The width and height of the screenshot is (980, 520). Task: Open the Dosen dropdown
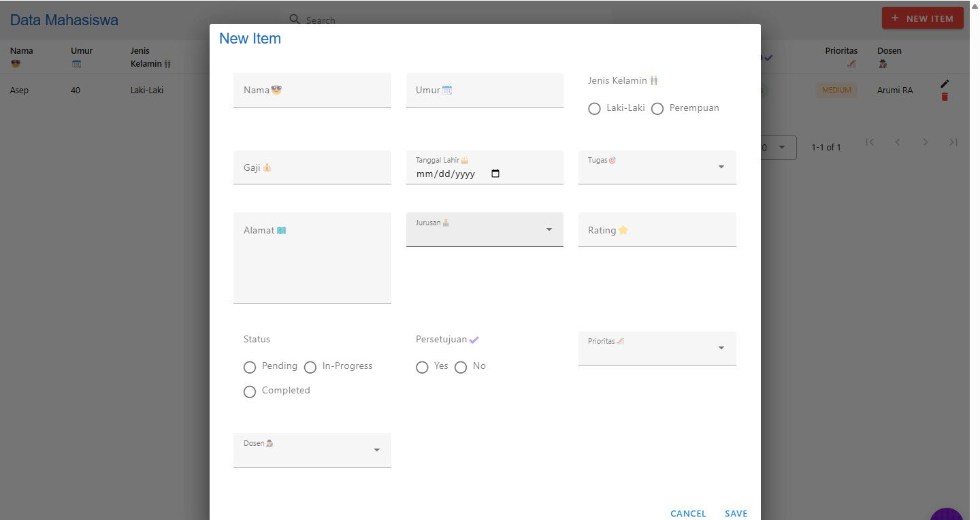coord(312,450)
